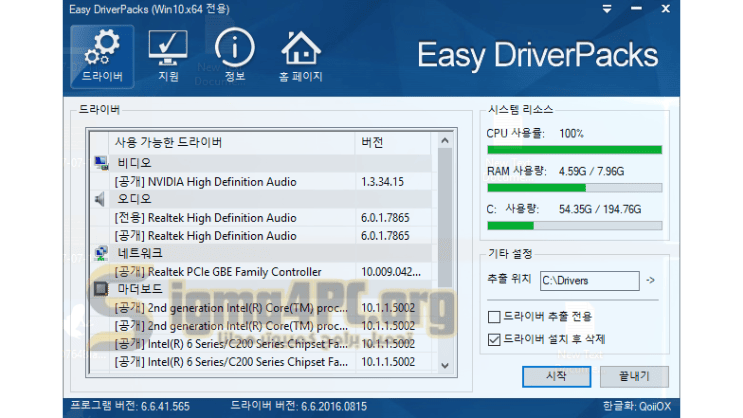Screen dimensions: 743x418
Task: Click the CPU 사용률 progress bar
Action: click(x=574, y=150)
